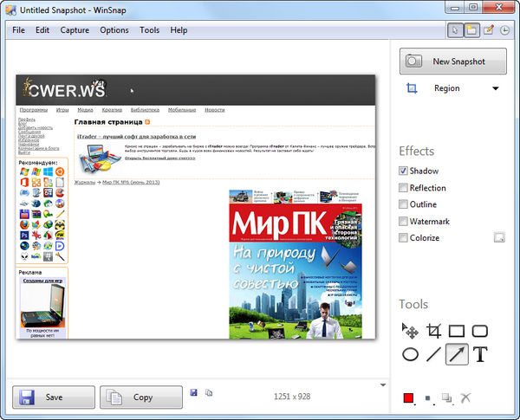Open the Region capture mode dropdown
Screen dimensions: 520x420
tap(495, 88)
